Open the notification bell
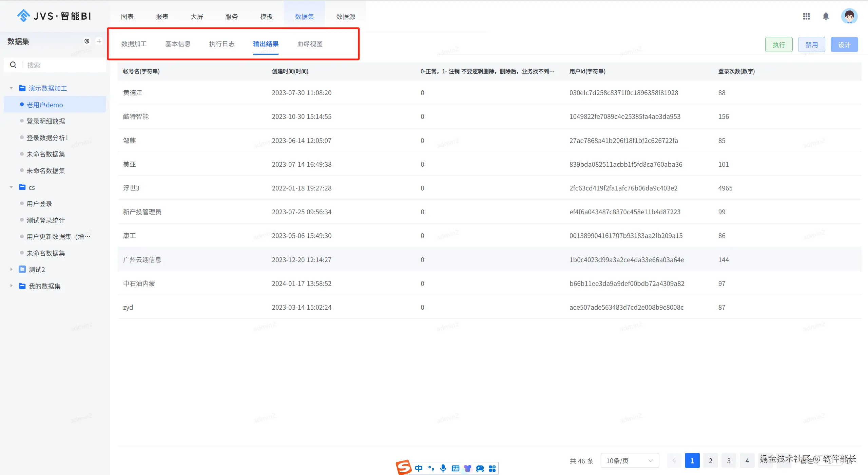868x475 pixels. [x=826, y=16]
